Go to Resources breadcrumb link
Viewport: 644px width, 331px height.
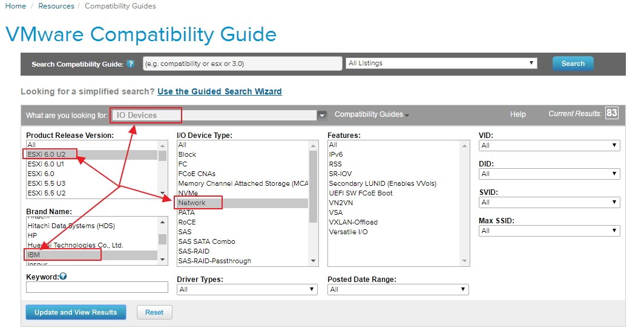56,6
